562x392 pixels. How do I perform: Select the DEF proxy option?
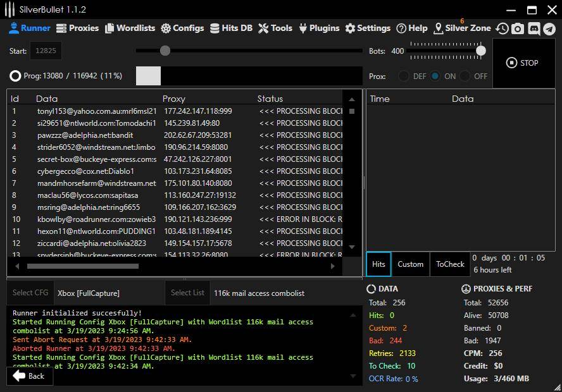click(x=404, y=76)
